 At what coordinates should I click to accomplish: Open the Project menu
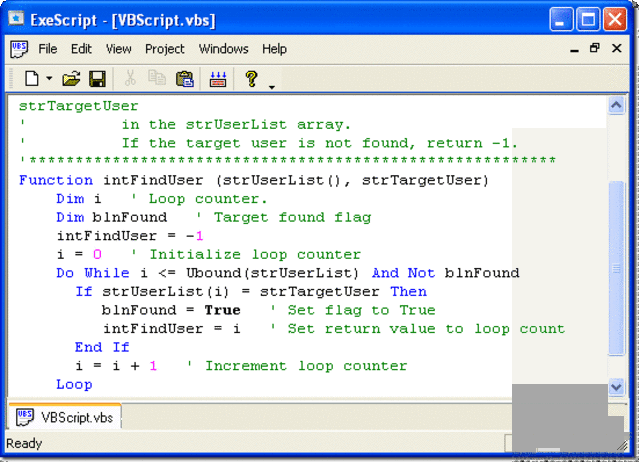click(165, 49)
